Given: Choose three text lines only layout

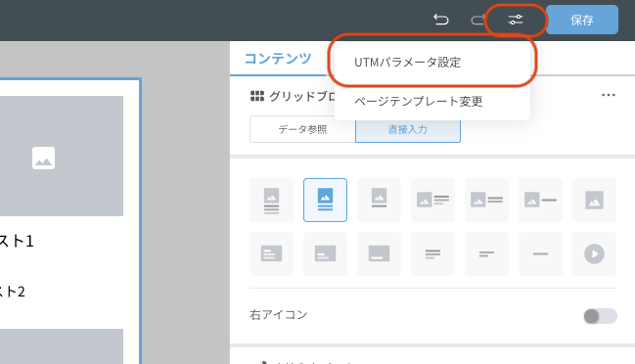Looking at the screenshot, I should 432,253.
